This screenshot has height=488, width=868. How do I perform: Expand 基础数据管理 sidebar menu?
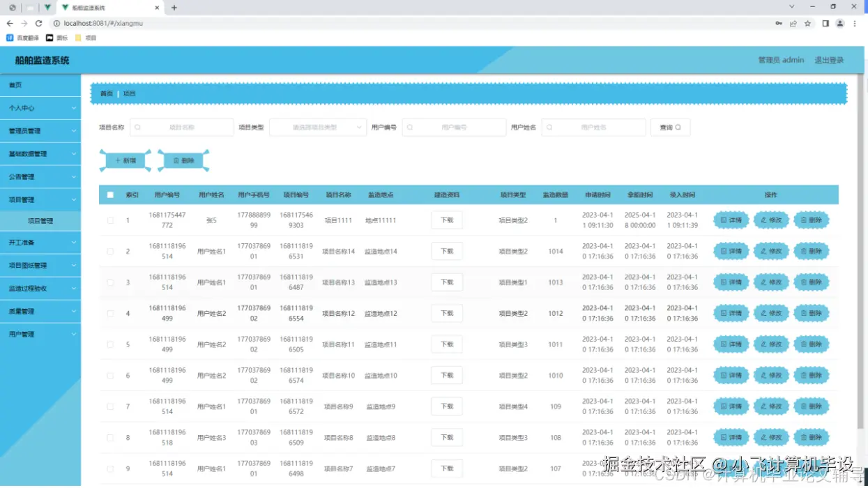40,154
